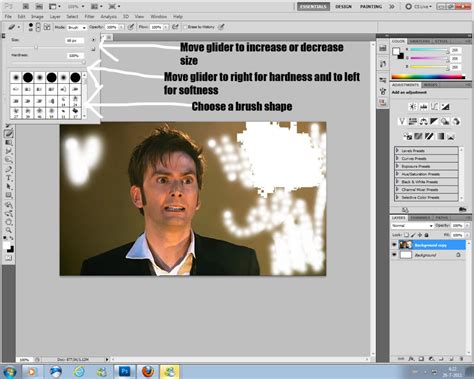Image resolution: width=474 pixels, height=379 pixels.
Task: Open the CS Live button
Action: coord(418,7)
